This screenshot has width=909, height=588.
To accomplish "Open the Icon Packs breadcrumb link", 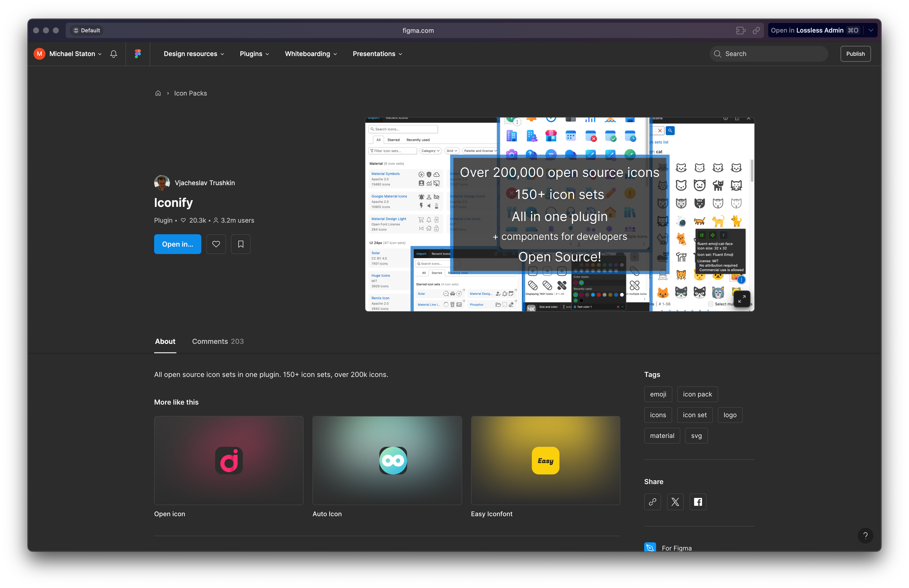I will point(191,93).
